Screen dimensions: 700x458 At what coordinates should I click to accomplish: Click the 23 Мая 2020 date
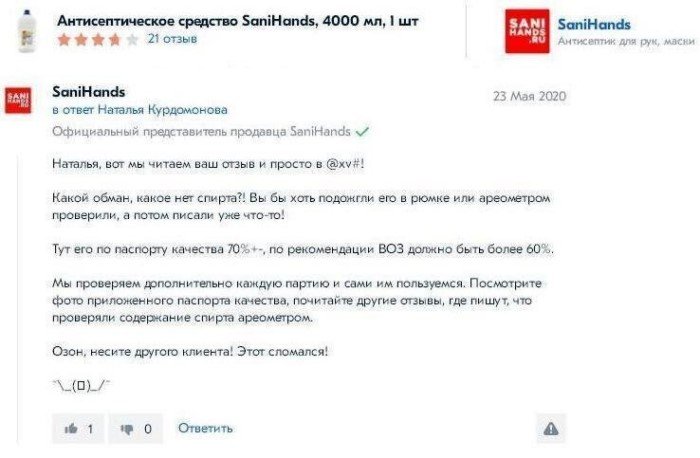529,96
